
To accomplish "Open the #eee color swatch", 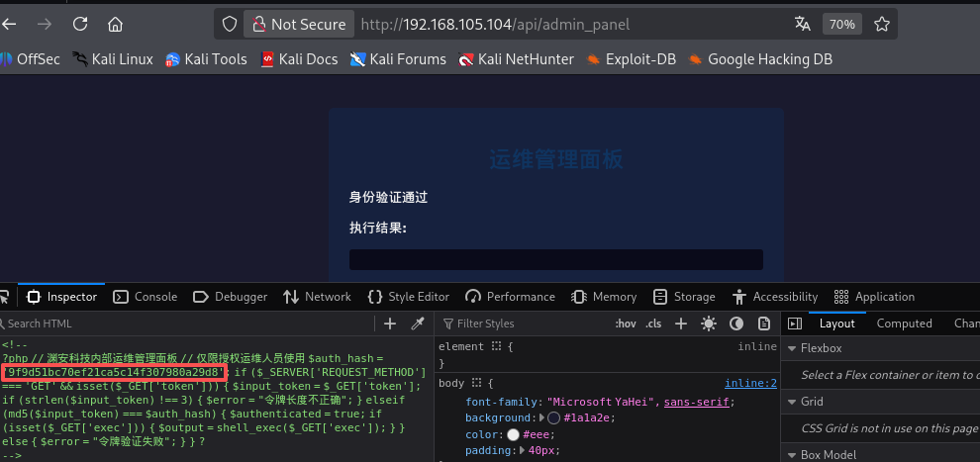I will coord(513,434).
